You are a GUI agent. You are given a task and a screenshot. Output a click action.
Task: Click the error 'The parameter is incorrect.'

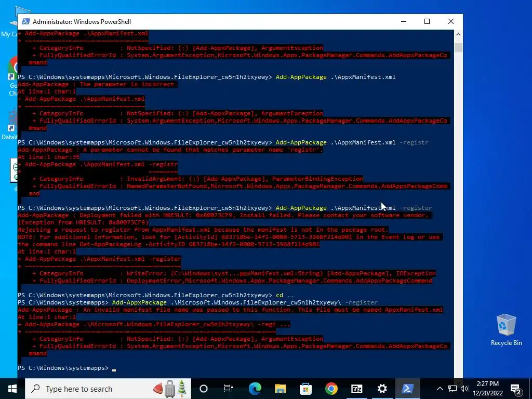(128, 84)
